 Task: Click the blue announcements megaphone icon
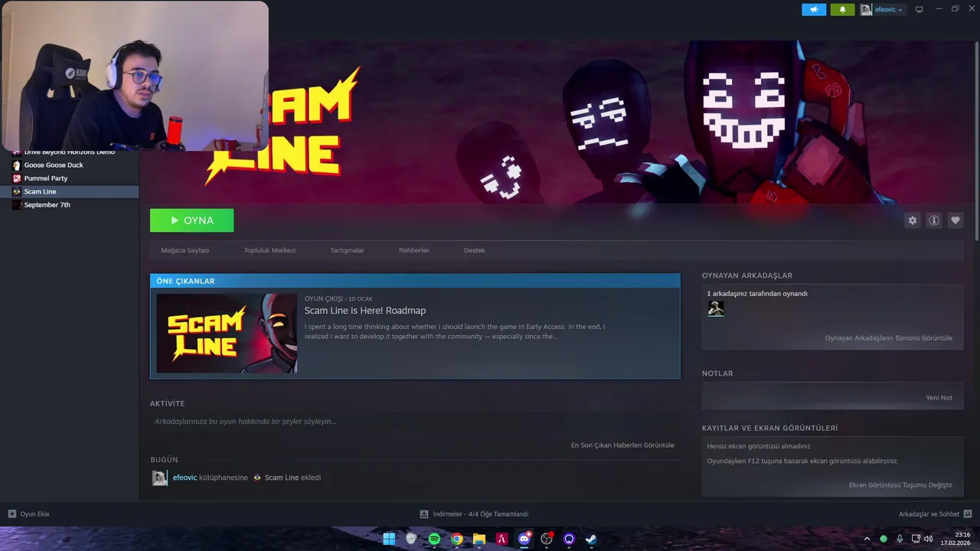click(x=814, y=10)
